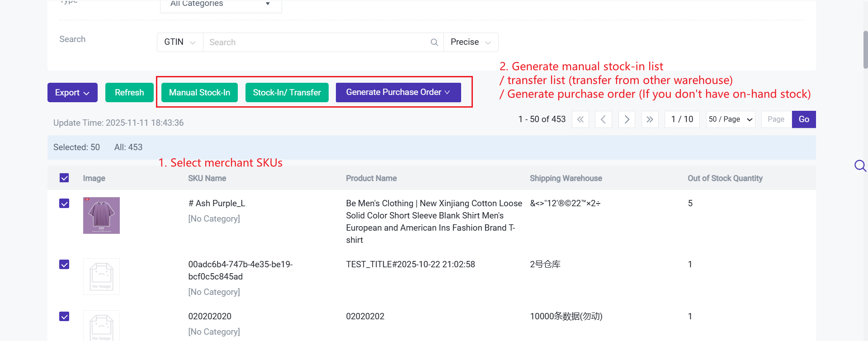Open the Ash Purple T-shirt product image
The height and width of the screenshot is (341, 868).
click(x=101, y=215)
